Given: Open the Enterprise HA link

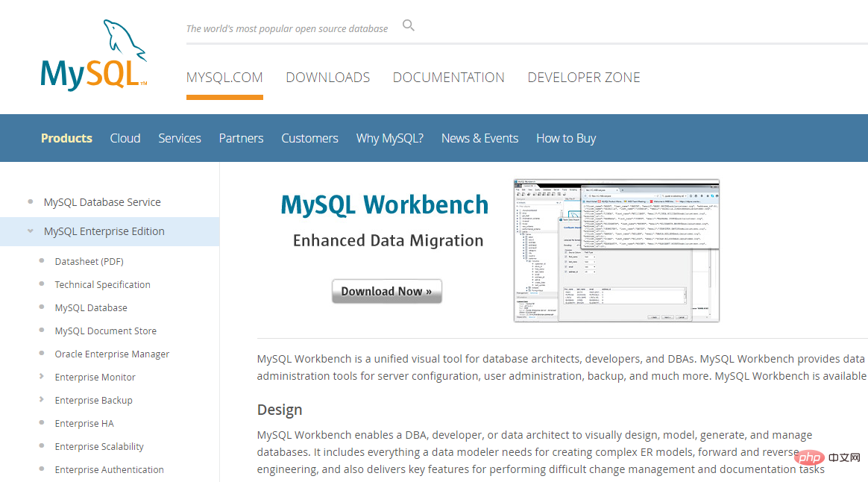Looking at the screenshot, I should coord(84,423).
